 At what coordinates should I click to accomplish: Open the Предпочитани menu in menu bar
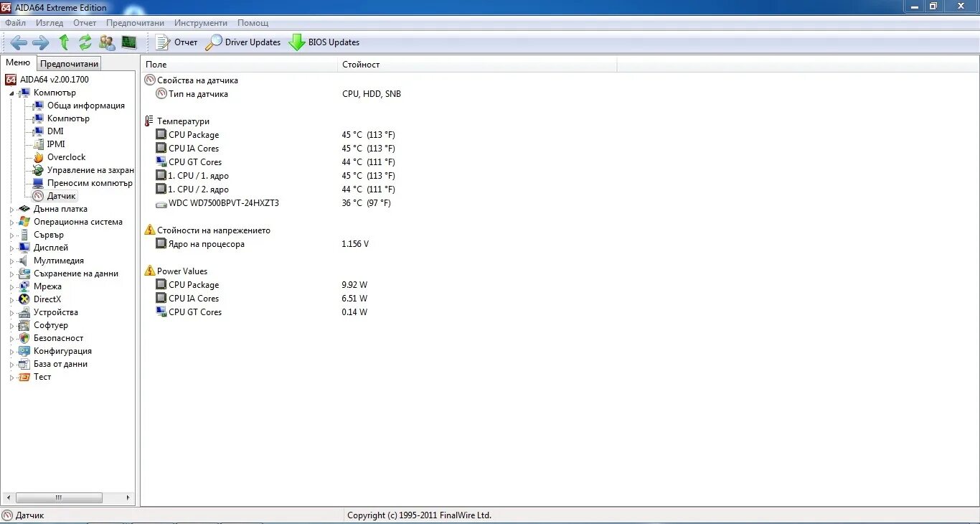pyautogui.click(x=135, y=23)
